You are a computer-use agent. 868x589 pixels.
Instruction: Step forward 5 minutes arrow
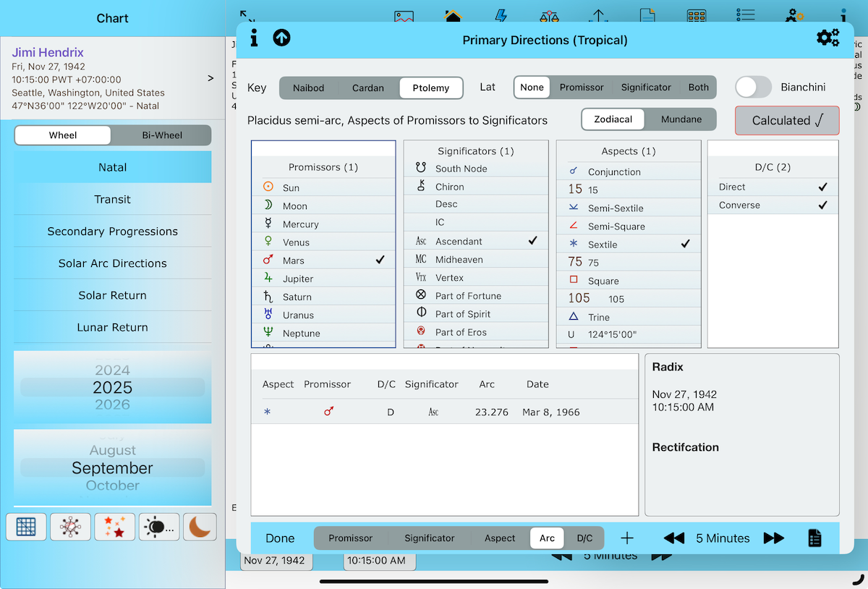click(x=773, y=538)
